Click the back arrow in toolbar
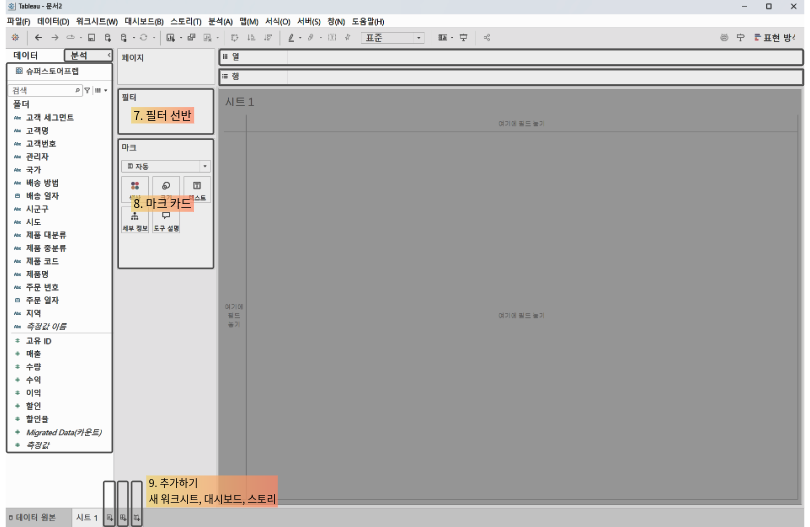 point(37,37)
